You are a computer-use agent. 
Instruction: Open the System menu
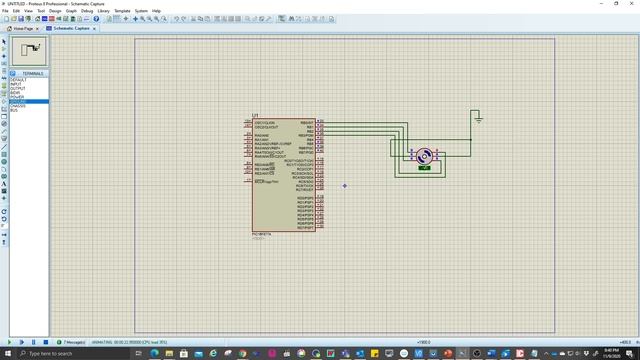click(141, 11)
